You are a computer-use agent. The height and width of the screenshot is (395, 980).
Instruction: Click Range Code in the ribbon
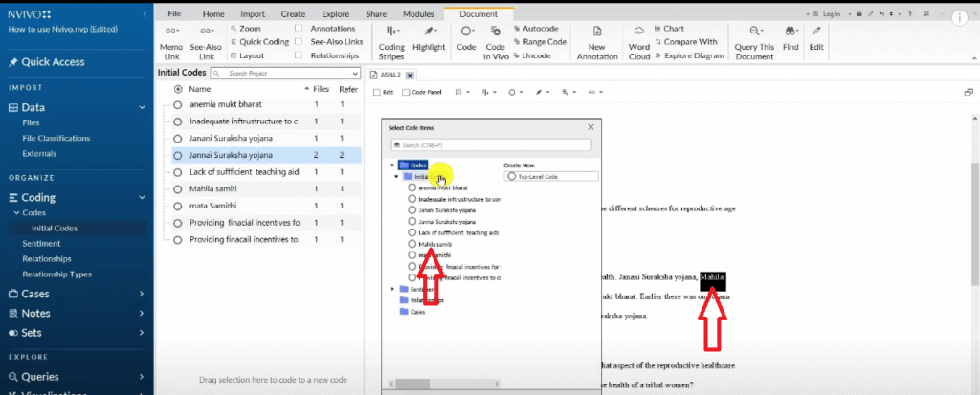pos(540,42)
